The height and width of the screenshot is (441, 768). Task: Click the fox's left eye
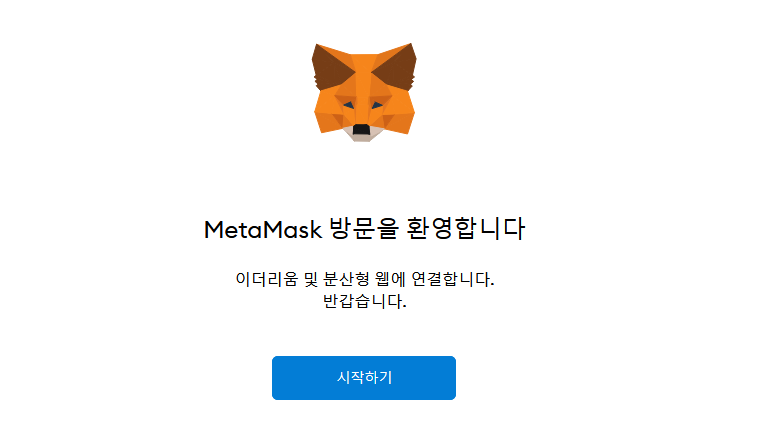click(348, 105)
